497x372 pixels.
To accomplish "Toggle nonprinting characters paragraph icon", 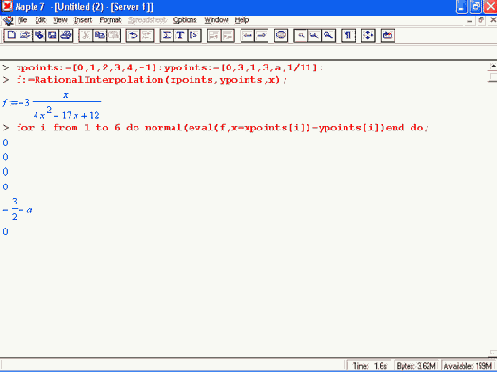I will click(348, 35).
